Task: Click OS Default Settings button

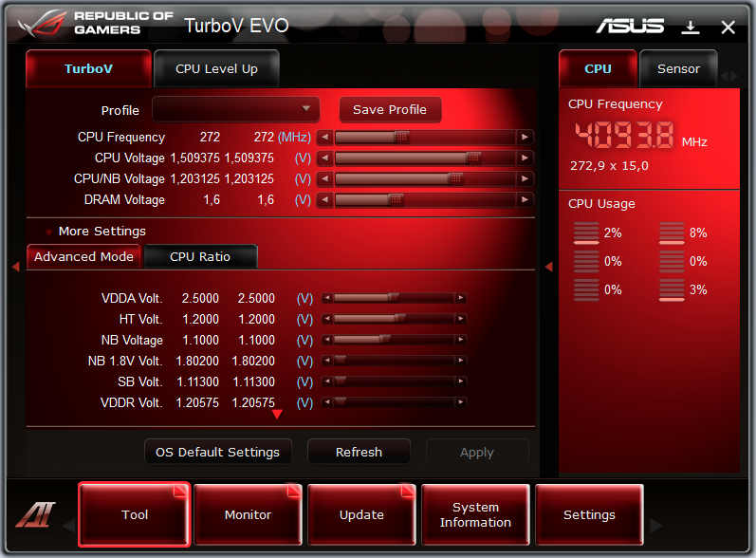Action: [217, 452]
